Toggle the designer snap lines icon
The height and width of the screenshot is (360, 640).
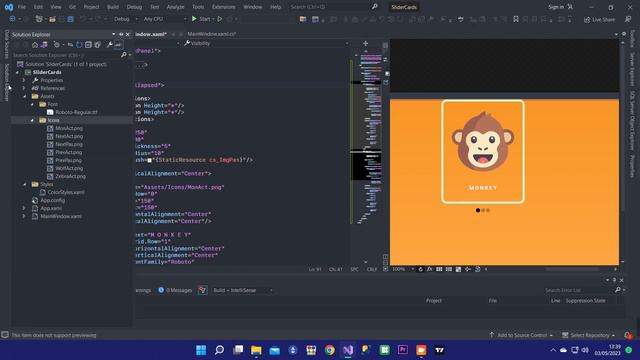coord(468,269)
